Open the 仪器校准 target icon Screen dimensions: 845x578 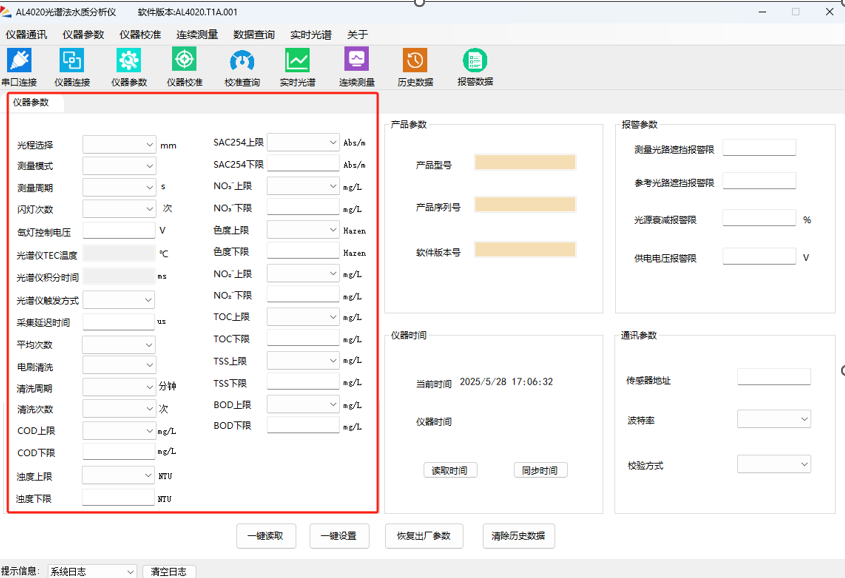pos(184,59)
